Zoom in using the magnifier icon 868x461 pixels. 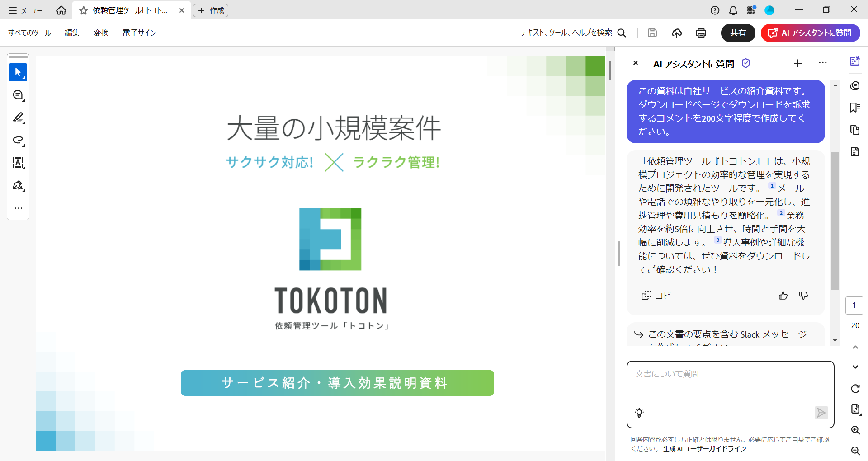pos(855,430)
